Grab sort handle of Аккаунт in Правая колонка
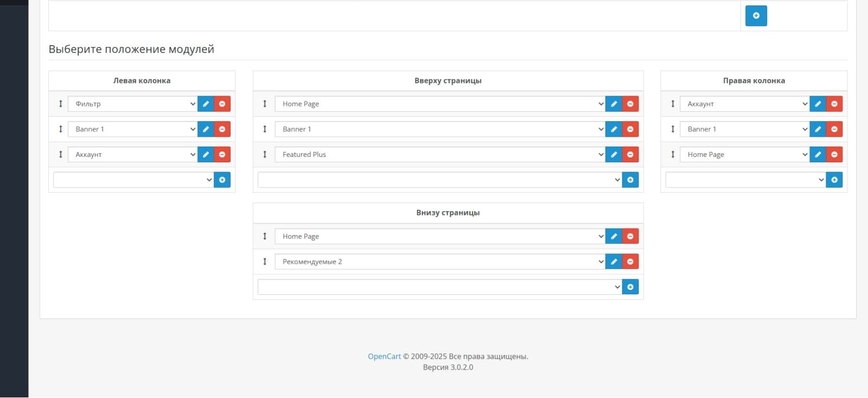 tap(673, 104)
